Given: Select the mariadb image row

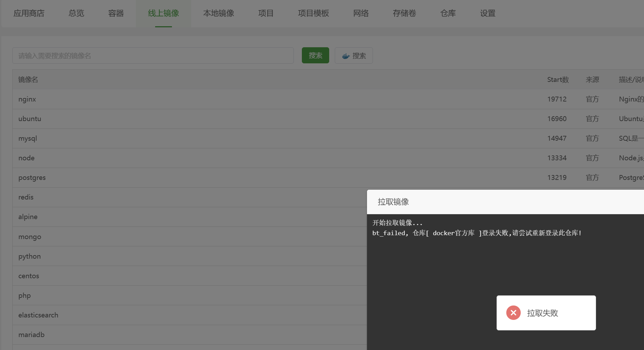Looking at the screenshot, I should click(189, 335).
